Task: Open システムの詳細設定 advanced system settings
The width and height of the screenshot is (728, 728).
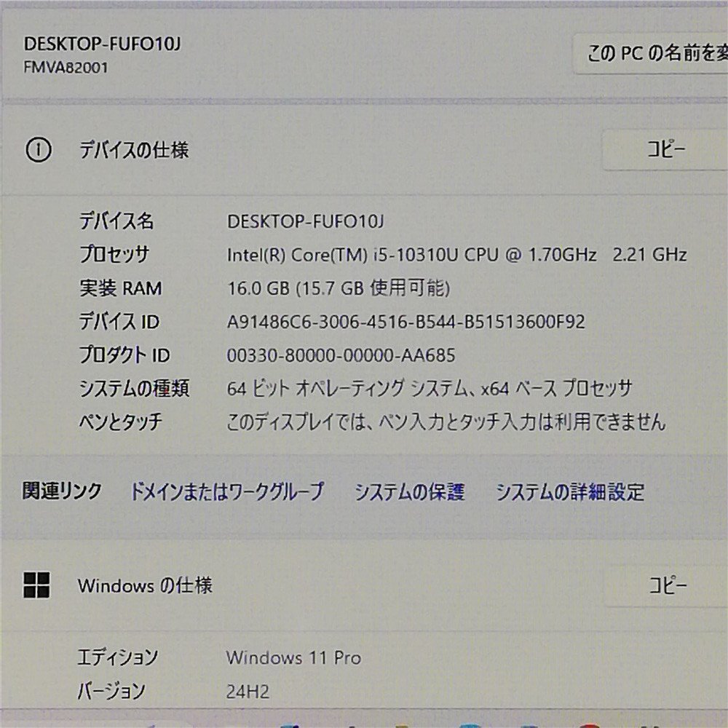Action: [x=569, y=492]
